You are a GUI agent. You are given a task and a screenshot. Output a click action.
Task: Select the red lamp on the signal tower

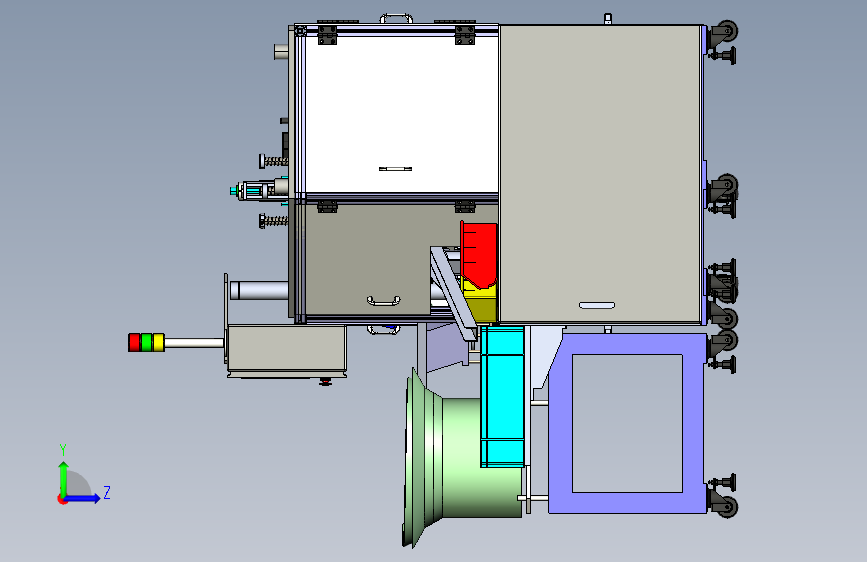[134, 342]
